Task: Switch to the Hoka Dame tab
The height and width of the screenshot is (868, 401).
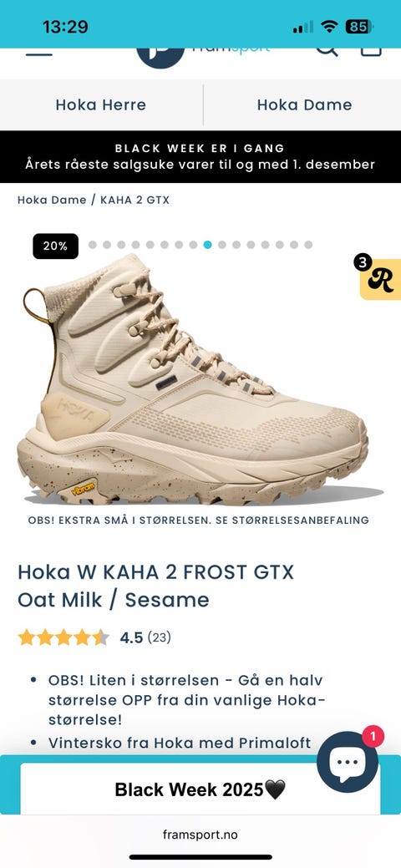Action: click(x=304, y=104)
